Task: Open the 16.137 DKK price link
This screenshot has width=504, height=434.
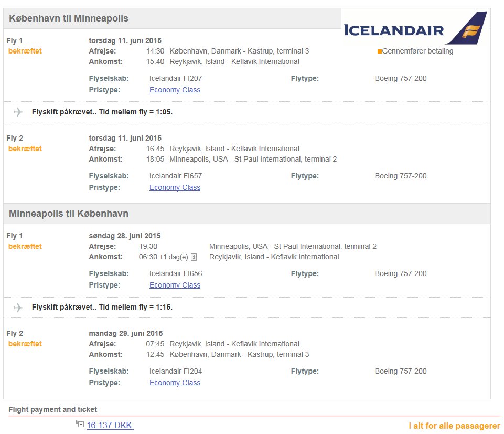Action: click(110, 425)
